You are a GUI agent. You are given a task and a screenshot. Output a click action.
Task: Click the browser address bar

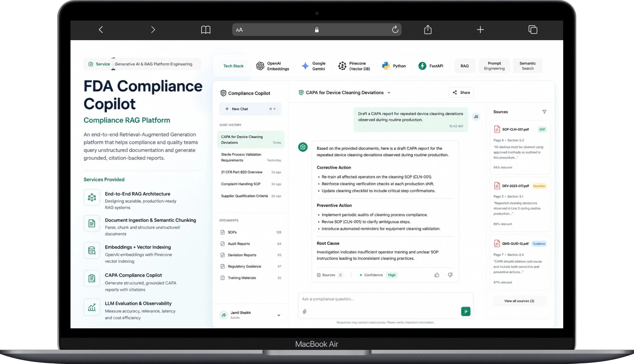coord(317,30)
